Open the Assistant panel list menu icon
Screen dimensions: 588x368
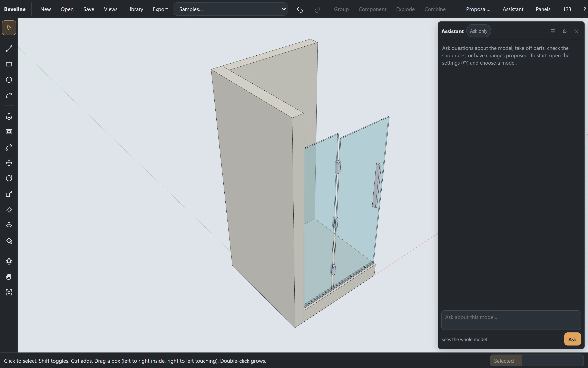pyautogui.click(x=553, y=31)
